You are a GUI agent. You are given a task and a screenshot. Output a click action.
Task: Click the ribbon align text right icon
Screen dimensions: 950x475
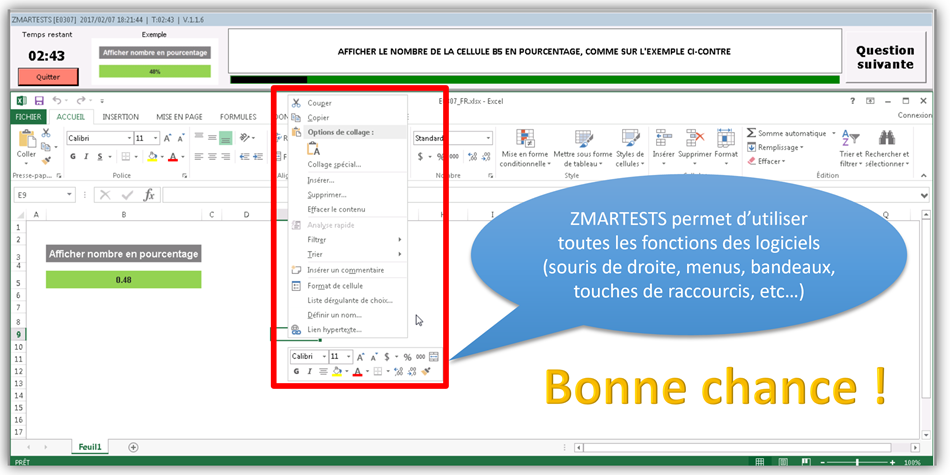225,156
